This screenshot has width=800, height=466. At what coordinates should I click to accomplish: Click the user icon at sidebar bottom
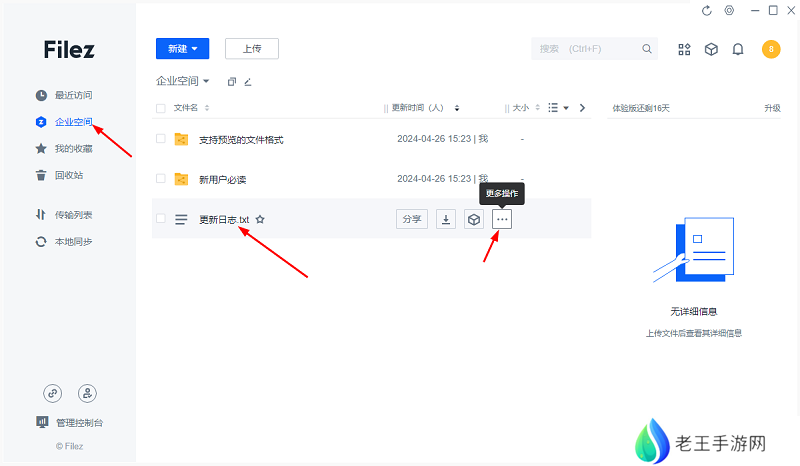tap(87, 394)
